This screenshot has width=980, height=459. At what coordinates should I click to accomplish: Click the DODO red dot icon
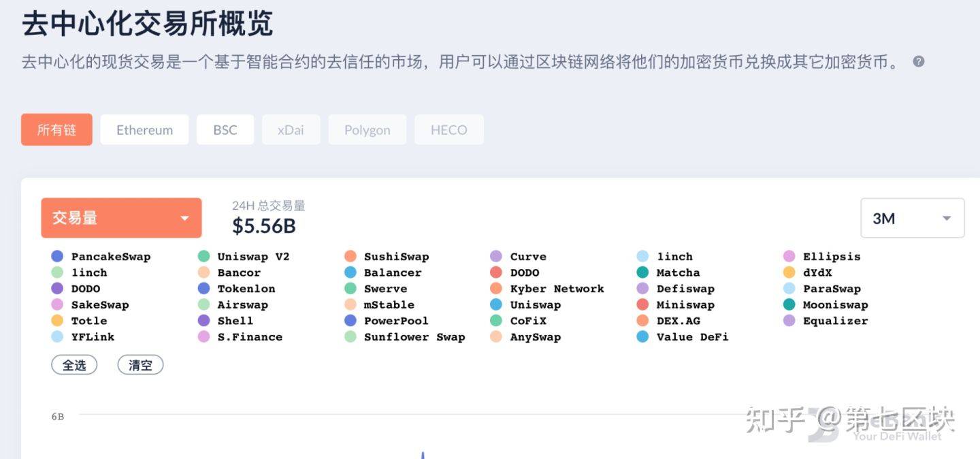[496, 272]
